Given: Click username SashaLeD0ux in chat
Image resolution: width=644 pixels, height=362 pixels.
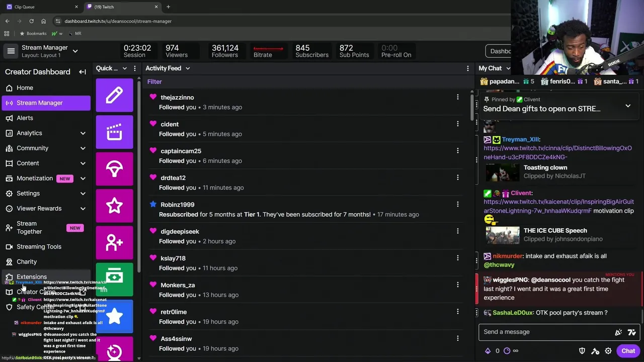Looking at the screenshot, I should pyautogui.click(x=512, y=313).
